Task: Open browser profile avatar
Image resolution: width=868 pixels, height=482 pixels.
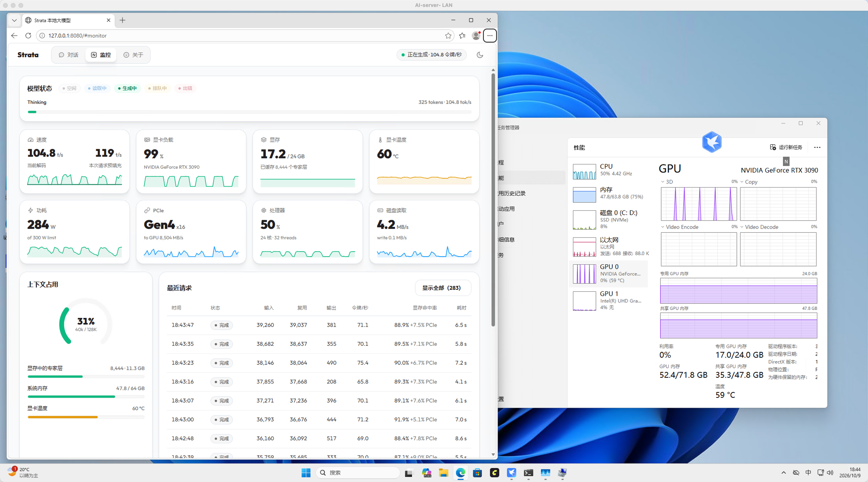Action: 476,36
